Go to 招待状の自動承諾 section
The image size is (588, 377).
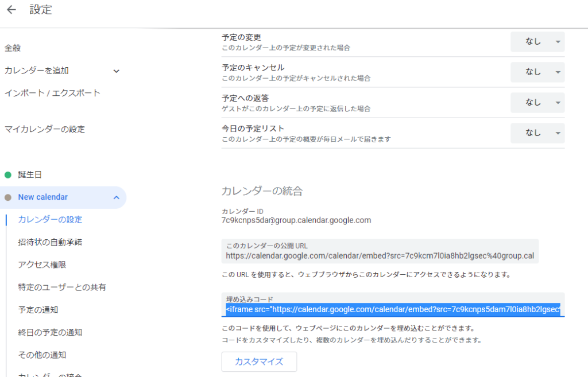(50, 242)
